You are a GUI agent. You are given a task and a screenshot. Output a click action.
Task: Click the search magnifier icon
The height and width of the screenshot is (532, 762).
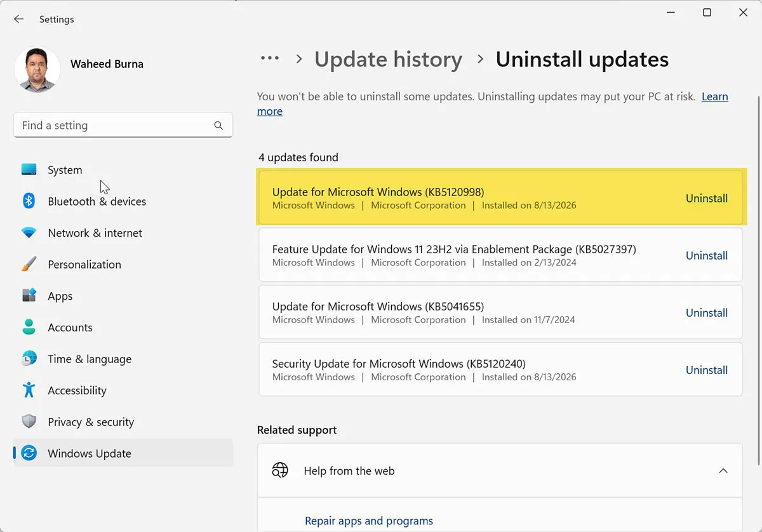pyautogui.click(x=218, y=126)
